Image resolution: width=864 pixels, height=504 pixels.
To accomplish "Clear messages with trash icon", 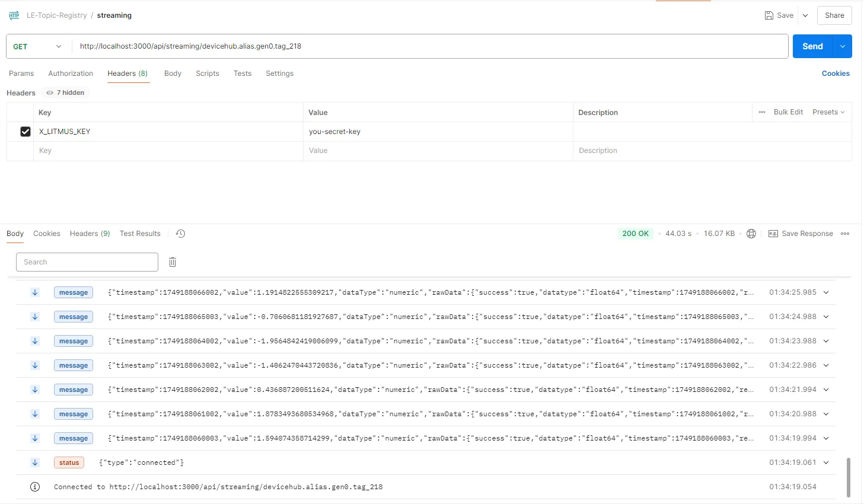I will [x=173, y=262].
